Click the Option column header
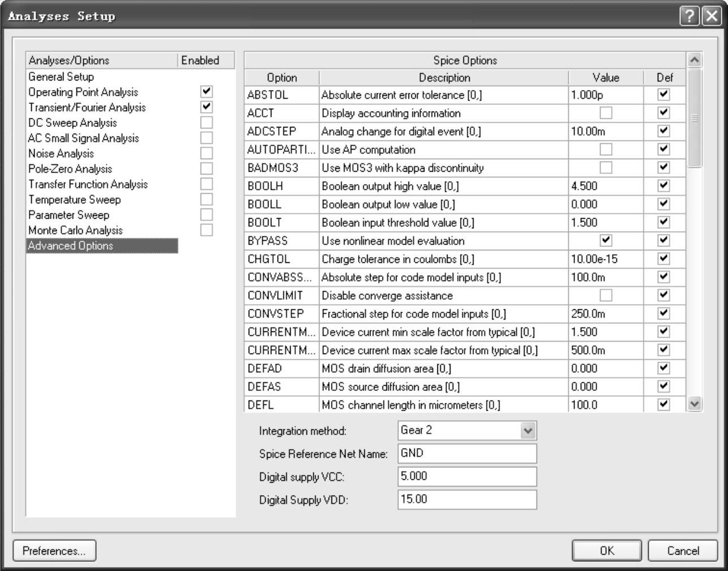Image resolution: width=728 pixels, height=571 pixels. point(282,78)
